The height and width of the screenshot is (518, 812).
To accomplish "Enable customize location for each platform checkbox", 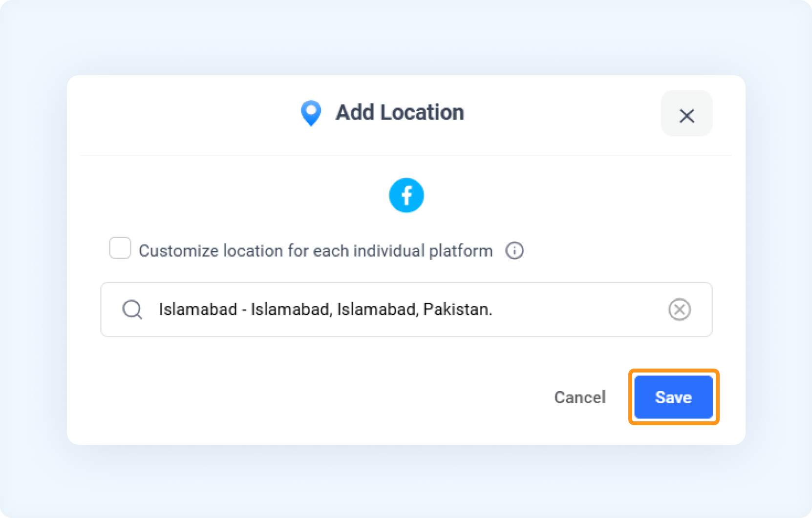I will tap(120, 248).
